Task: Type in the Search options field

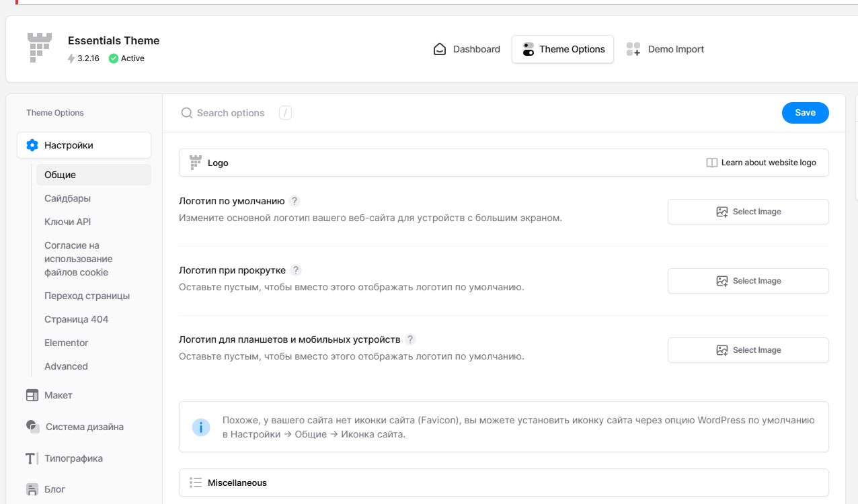Action: tap(231, 113)
